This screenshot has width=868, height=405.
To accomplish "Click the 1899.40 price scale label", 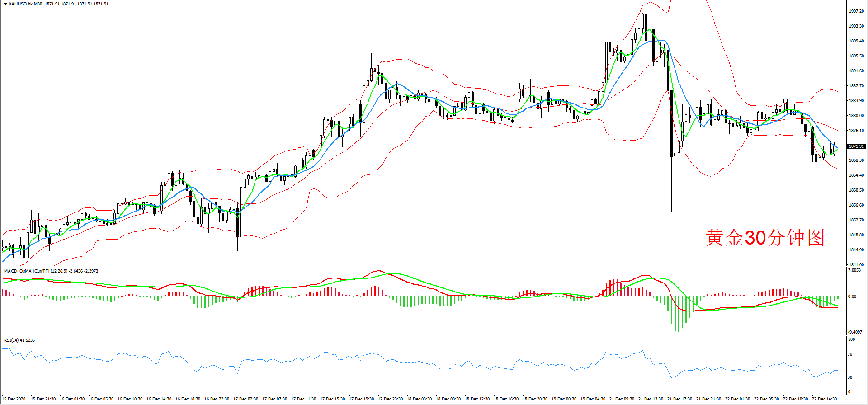I will [856, 41].
